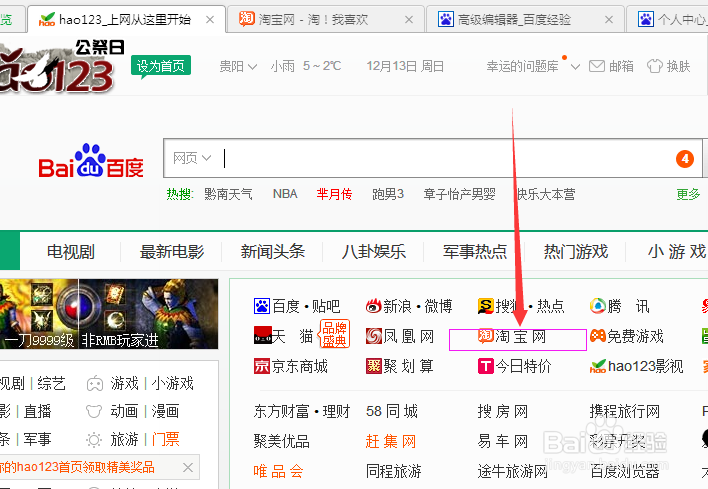Open hot search 章子怡产男婴

459,194
